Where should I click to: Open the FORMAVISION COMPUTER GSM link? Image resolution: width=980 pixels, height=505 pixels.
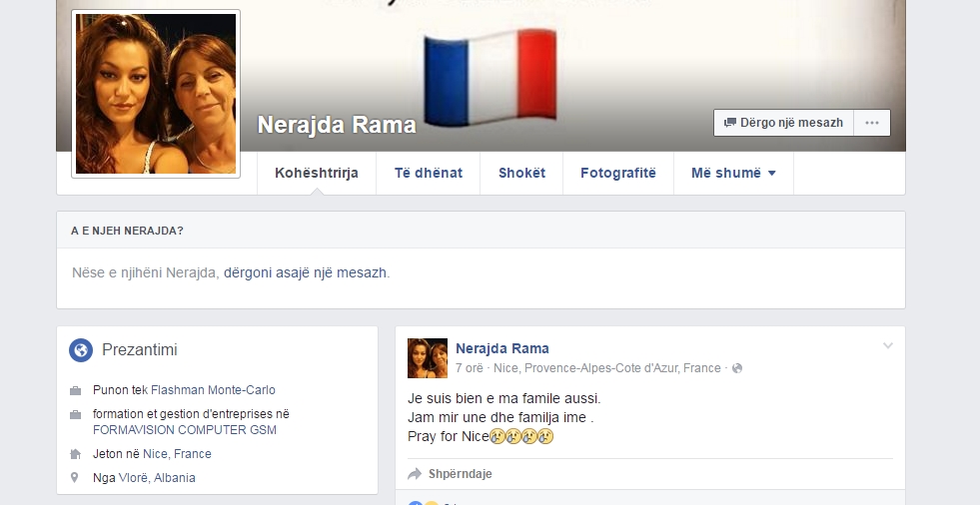[185, 430]
